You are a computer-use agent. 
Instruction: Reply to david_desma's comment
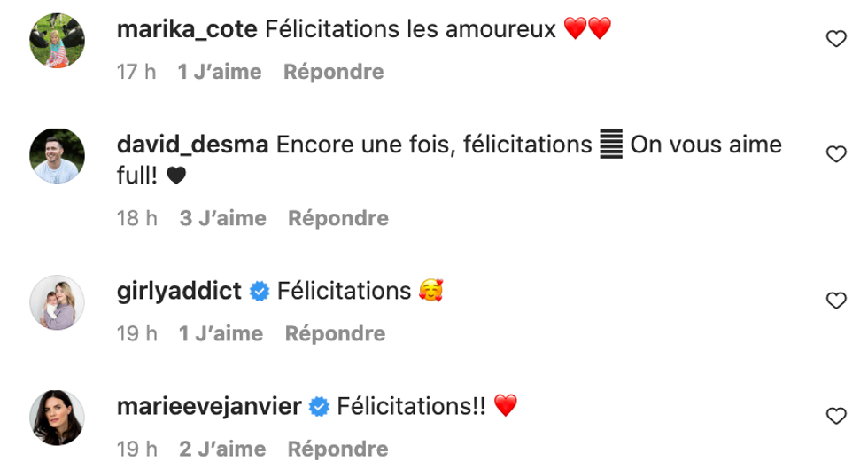[338, 217]
